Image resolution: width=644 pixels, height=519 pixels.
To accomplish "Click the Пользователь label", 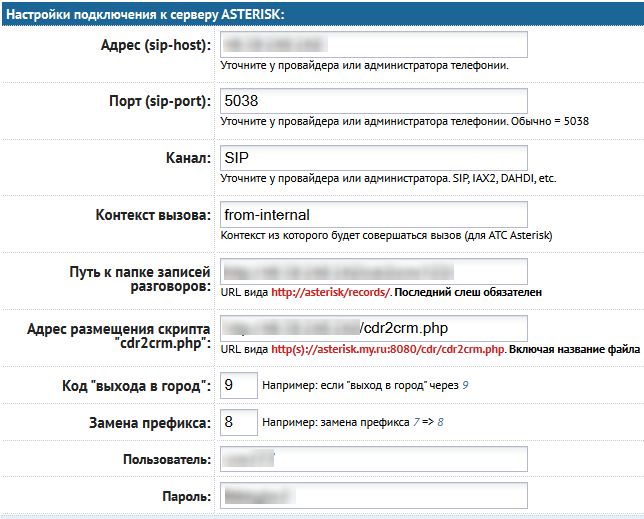I will pyautogui.click(x=167, y=459).
